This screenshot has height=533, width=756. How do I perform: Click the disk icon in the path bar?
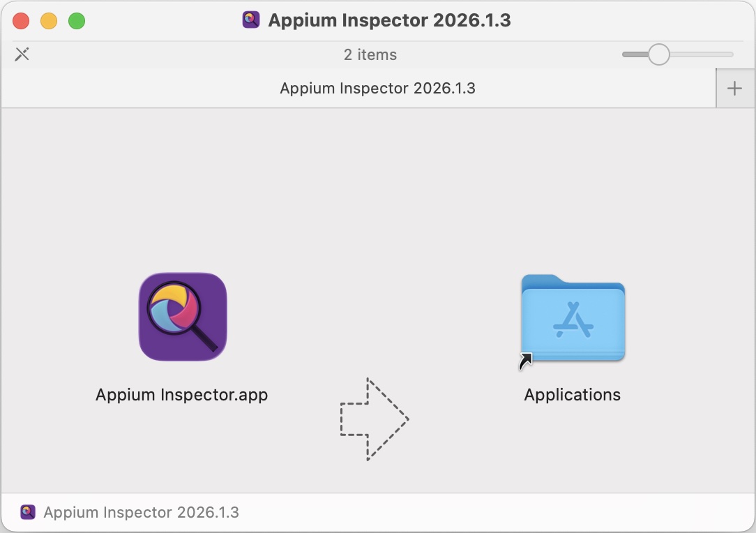(28, 512)
